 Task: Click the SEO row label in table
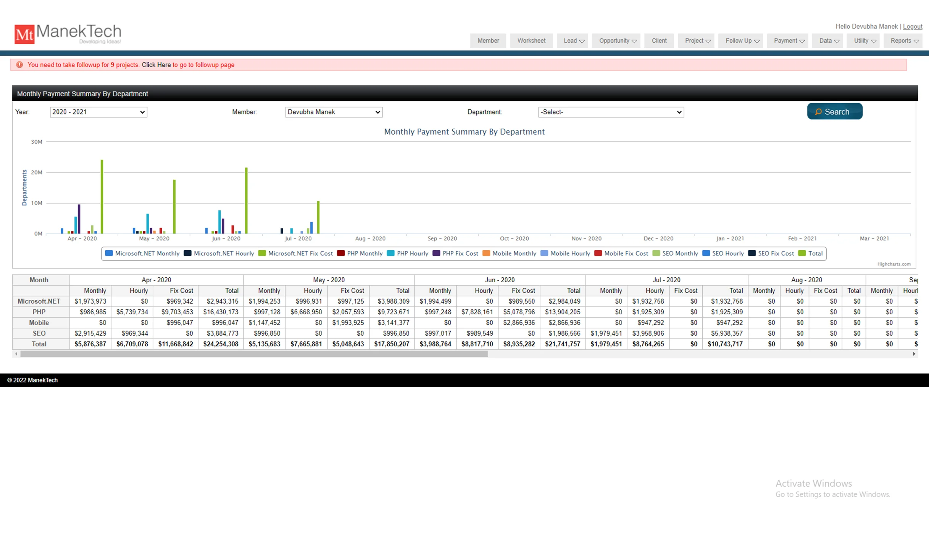40,333
